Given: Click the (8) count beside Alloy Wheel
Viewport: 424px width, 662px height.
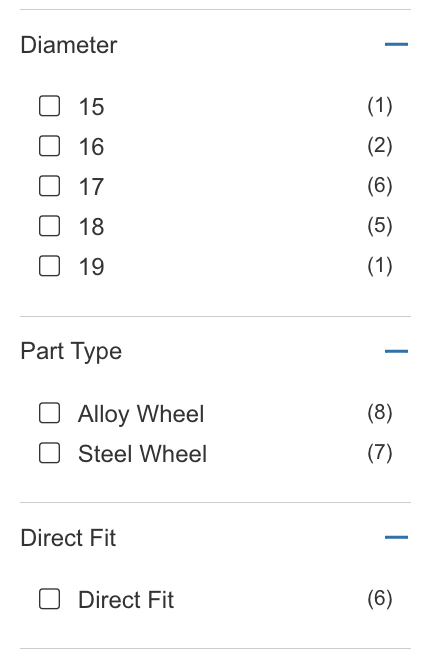Looking at the screenshot, I should [x=380, y=412].
